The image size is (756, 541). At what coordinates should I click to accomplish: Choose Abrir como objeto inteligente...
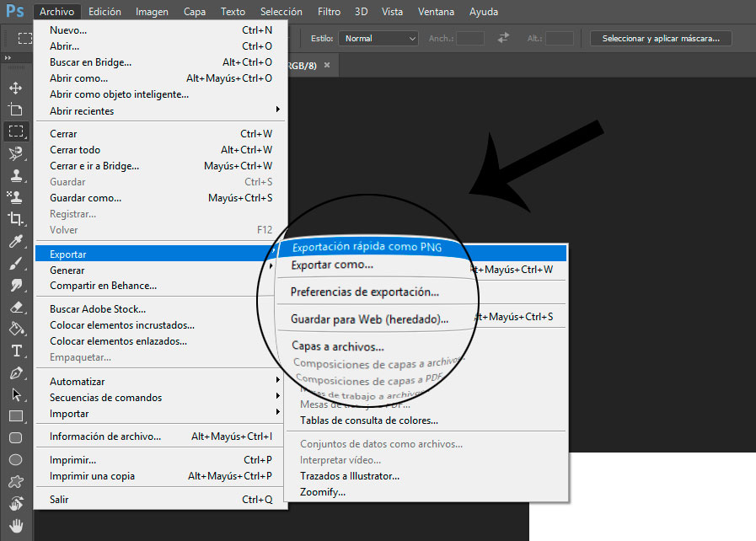click(160, 94)
